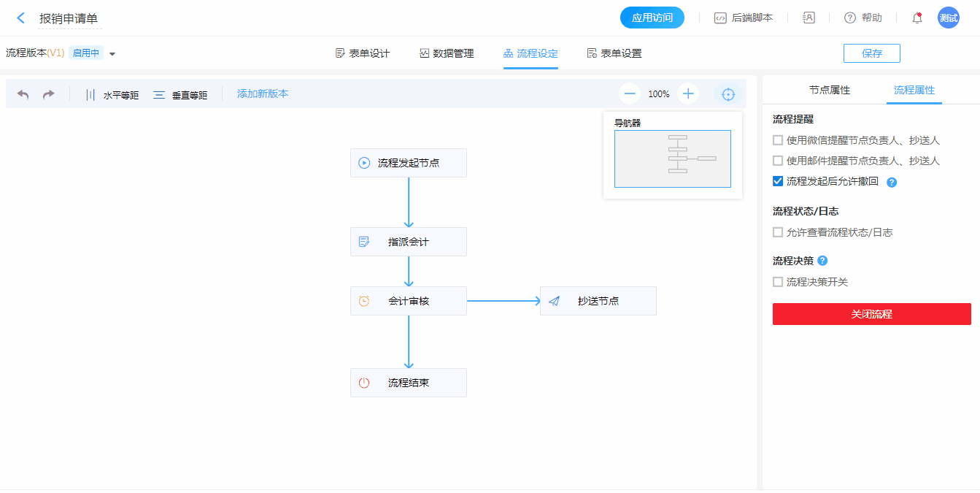
Task: Click the back arrow beside 报销申请单
Action: coord(20,18)
